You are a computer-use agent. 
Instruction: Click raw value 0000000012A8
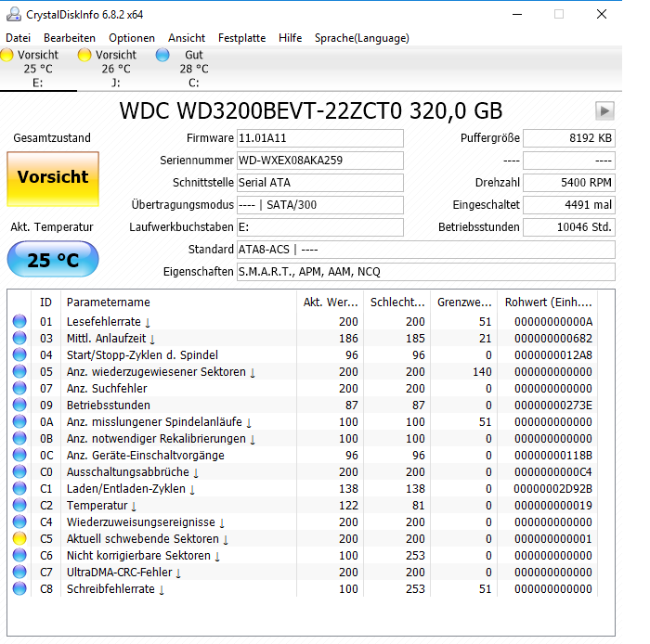click(553, 355)
